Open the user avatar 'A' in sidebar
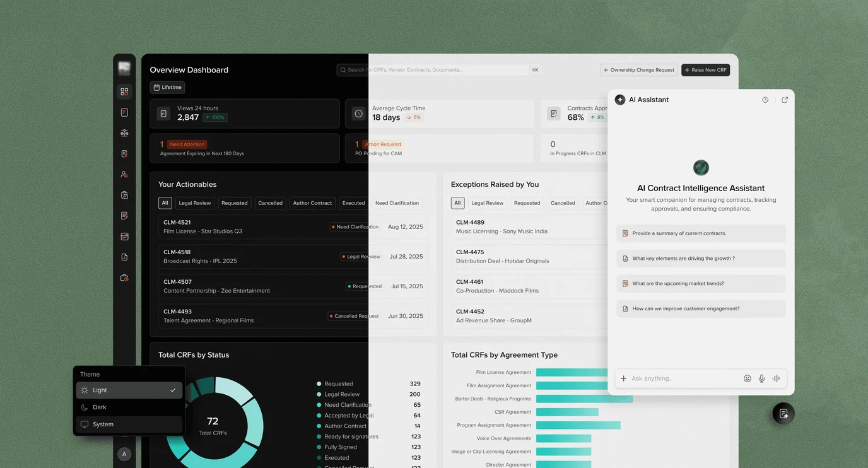This screenshot has height=468, width=868. point(124,454)
